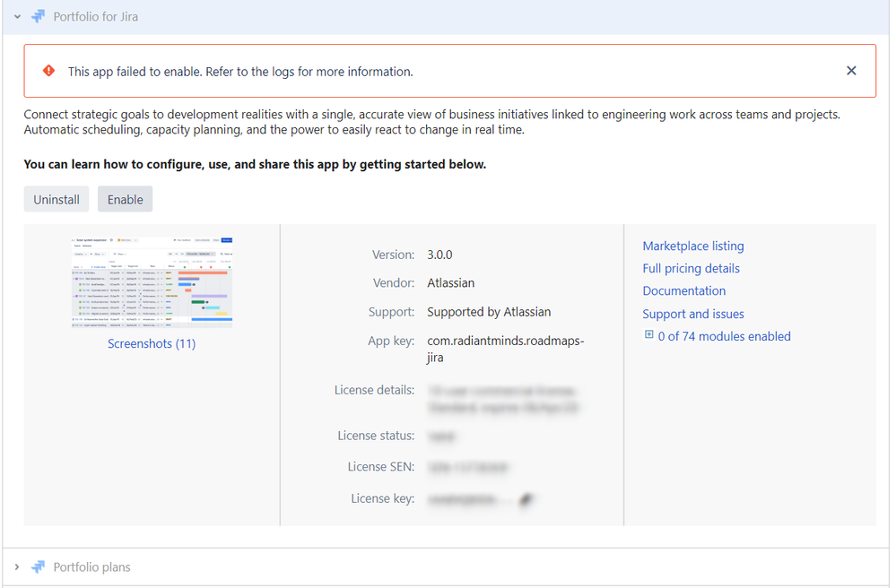Collapse the Portfolio for Jira section
This screenshot has height=588, width=896.
17,17
